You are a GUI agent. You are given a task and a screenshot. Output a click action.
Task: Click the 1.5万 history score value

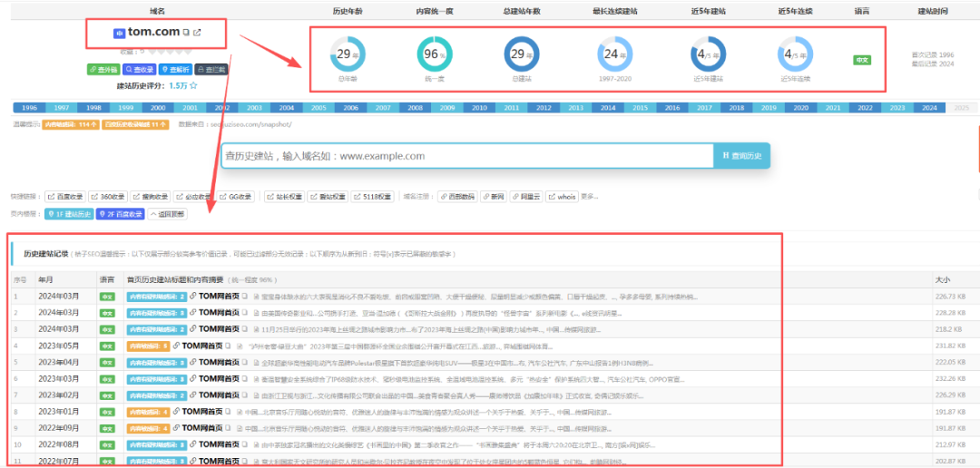178,85
